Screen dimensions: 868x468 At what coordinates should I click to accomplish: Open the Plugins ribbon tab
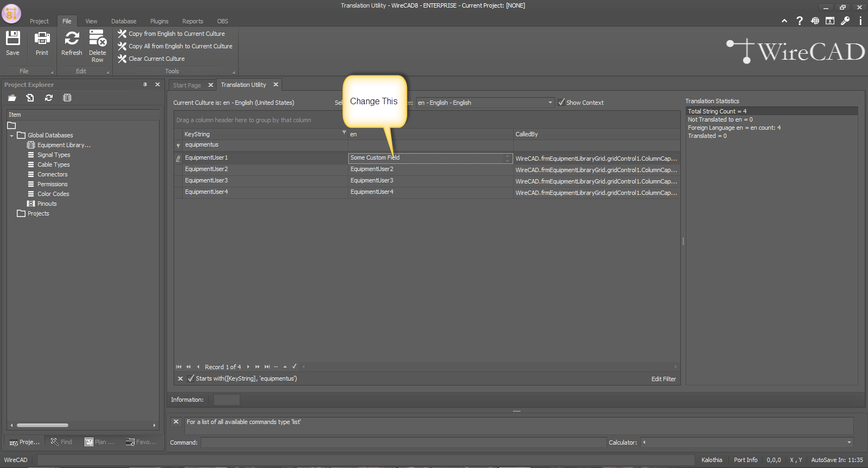159,21
